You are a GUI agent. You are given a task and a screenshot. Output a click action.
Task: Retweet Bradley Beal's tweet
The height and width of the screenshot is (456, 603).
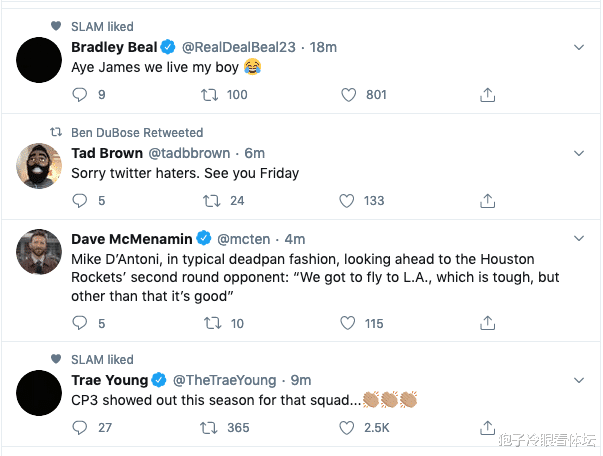click(x=210, y=95)
